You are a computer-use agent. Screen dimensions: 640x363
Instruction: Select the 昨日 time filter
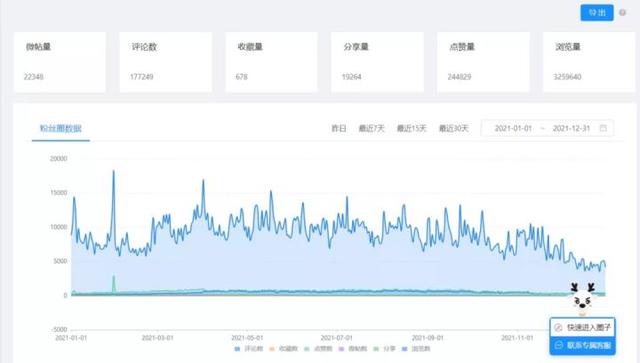click(x=339, y=128)
